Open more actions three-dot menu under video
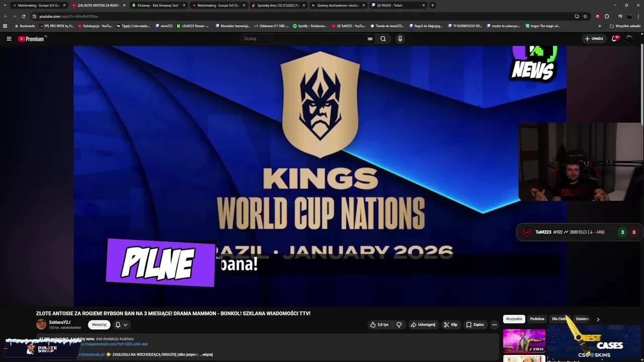 click(494, 325)
